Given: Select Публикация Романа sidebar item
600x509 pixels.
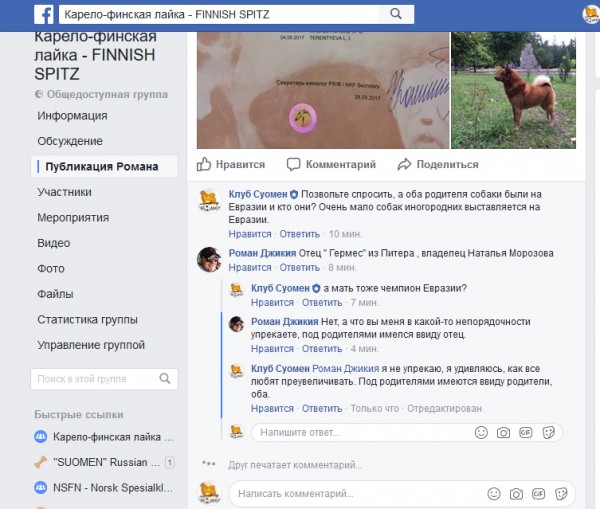Looking at the screenshot, I should 104,166.
